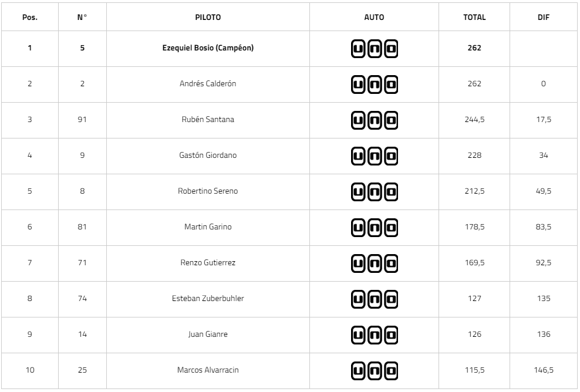Click the TOTAL column header
The width and height of the screenshot is (580, 392).
click(x=474, y=18)
